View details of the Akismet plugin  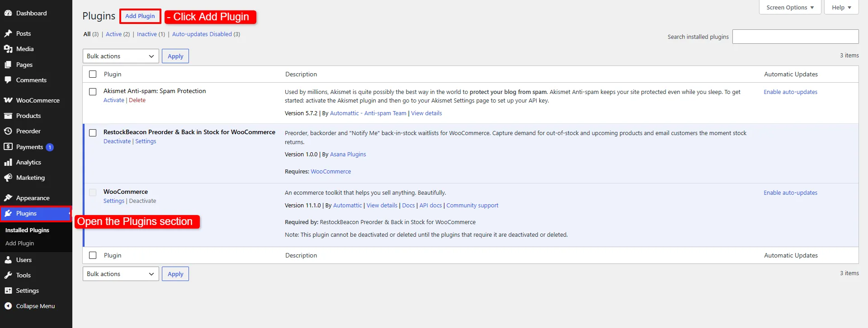(426, 113)
